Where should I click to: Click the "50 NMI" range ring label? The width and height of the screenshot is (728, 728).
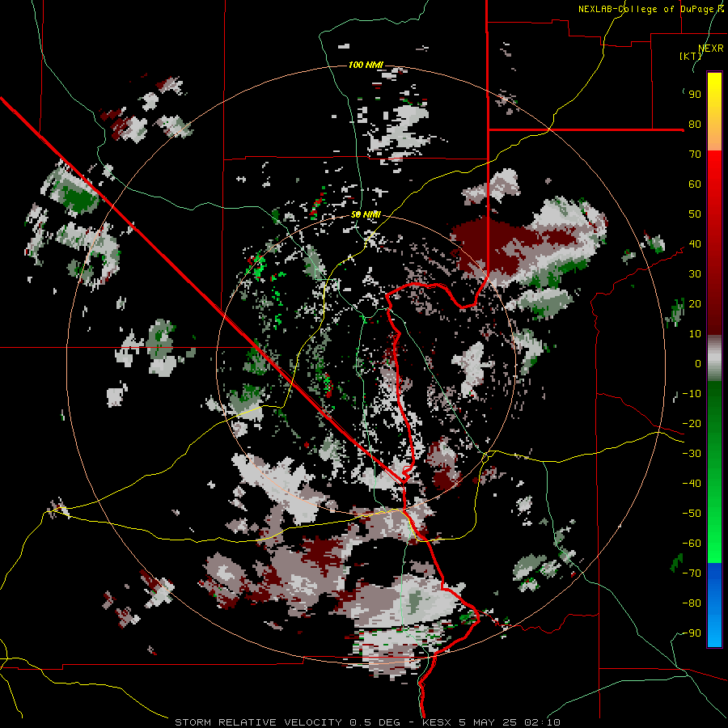pyautogui.click(x=366, y=214)
